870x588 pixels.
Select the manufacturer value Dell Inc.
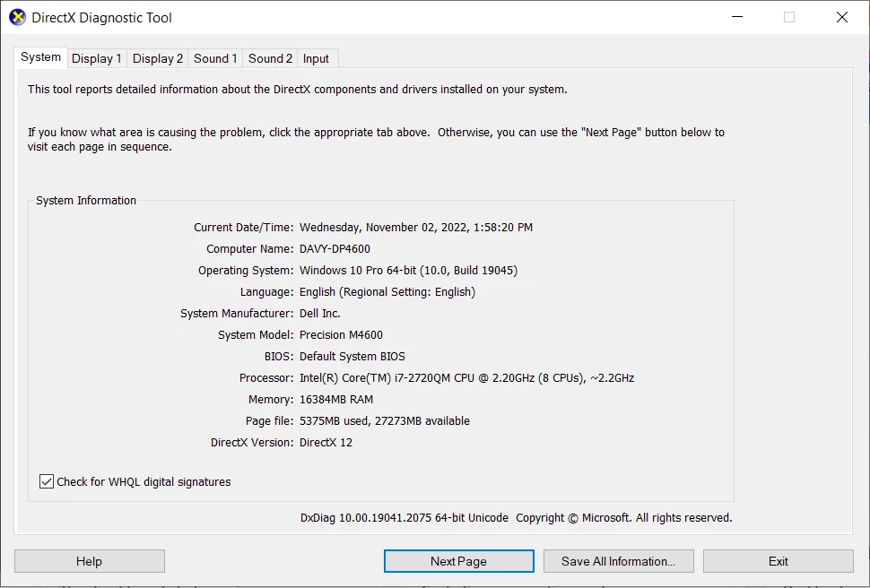coord(320,314)
